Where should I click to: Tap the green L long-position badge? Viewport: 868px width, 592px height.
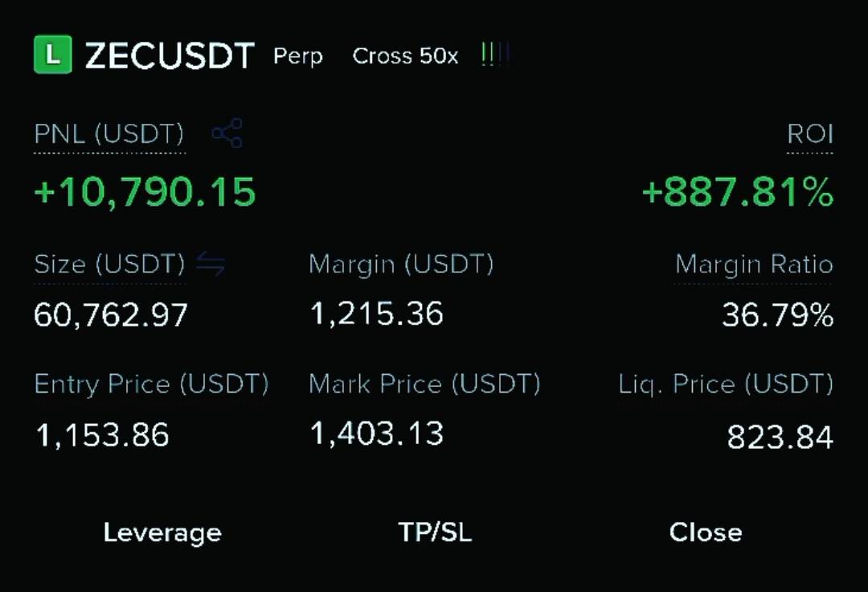click(52, 54)
